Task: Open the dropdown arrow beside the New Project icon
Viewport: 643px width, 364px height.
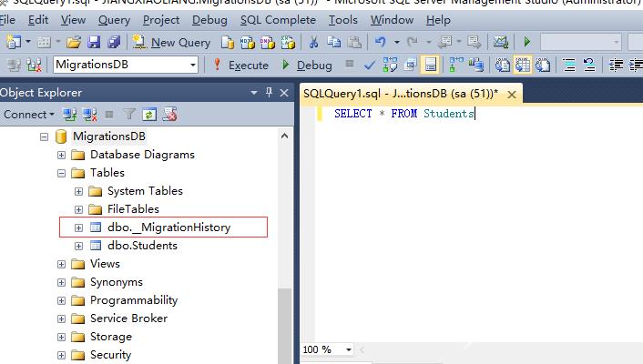Action: (x=28, y=42)
